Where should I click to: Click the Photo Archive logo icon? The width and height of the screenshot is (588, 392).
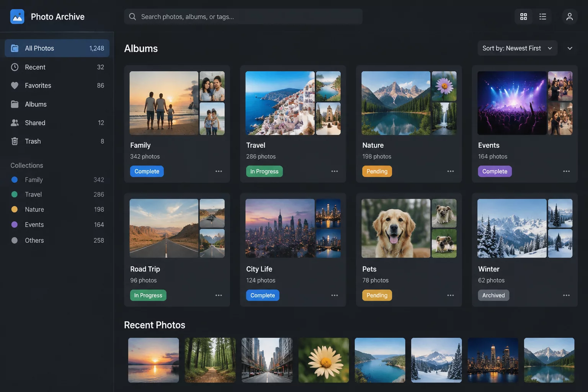coord(17,17)
